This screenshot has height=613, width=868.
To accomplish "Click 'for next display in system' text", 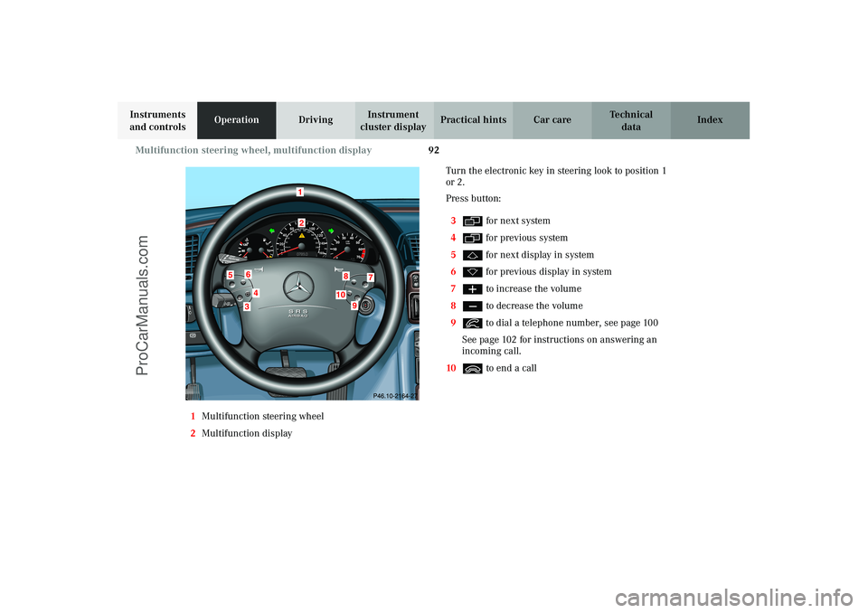I will click(540, 255).
